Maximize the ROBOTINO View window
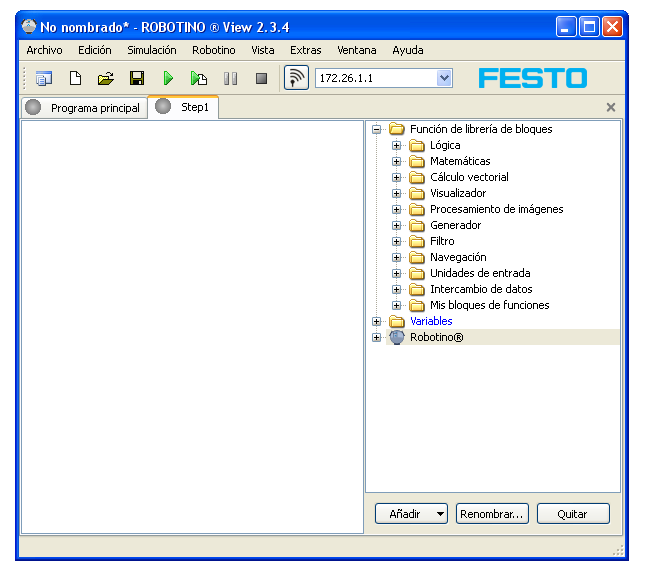This screenshot has height=574, width=655. [589, 27]
